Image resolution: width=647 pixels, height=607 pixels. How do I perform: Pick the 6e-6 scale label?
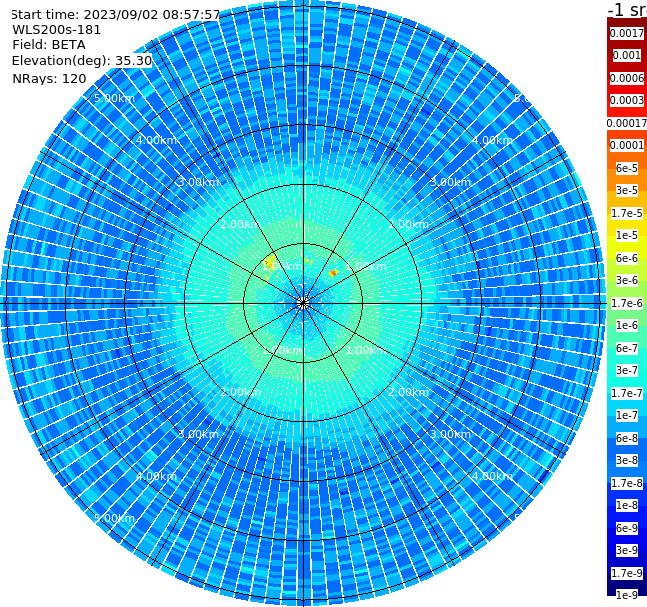click(627, 258)
